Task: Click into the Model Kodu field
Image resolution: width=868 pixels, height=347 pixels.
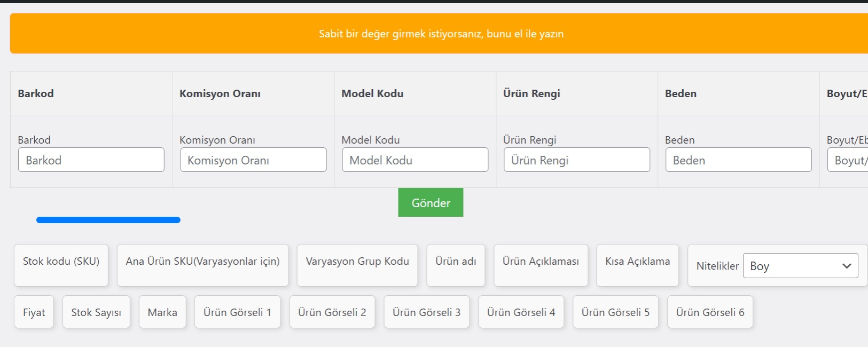Action: (415, 160)
